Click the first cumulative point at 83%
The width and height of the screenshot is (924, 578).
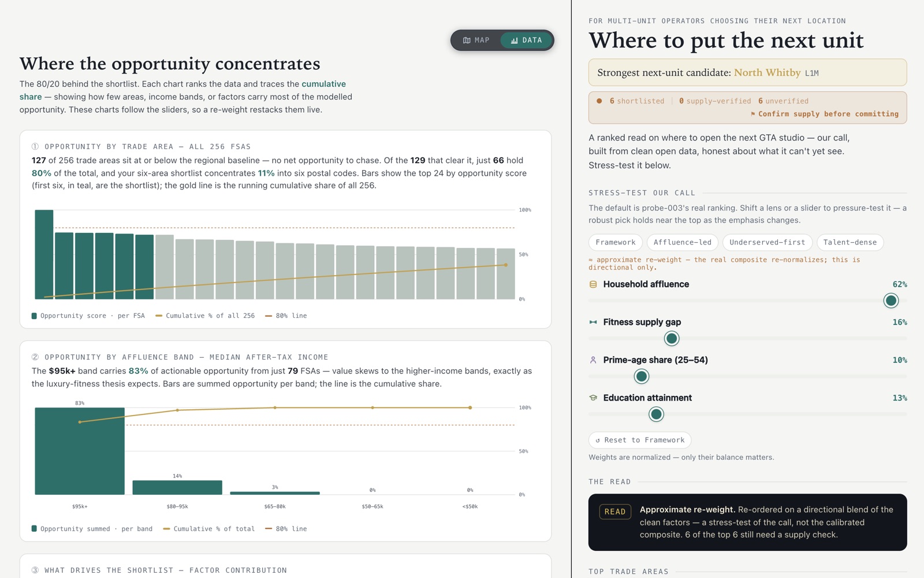point(80,422)
